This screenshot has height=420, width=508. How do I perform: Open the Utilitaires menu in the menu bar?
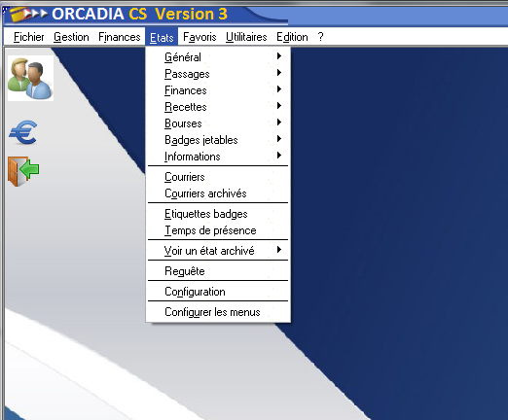(x=246, y=37)
